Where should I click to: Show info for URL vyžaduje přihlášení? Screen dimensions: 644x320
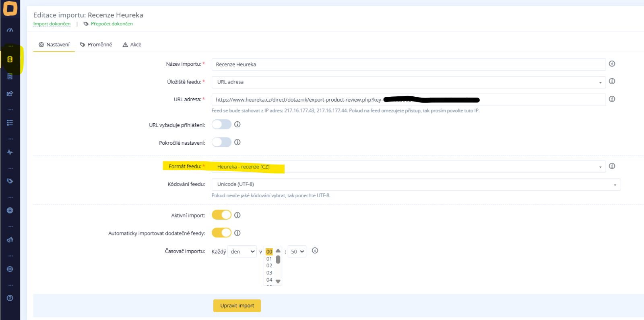point(237,125)
